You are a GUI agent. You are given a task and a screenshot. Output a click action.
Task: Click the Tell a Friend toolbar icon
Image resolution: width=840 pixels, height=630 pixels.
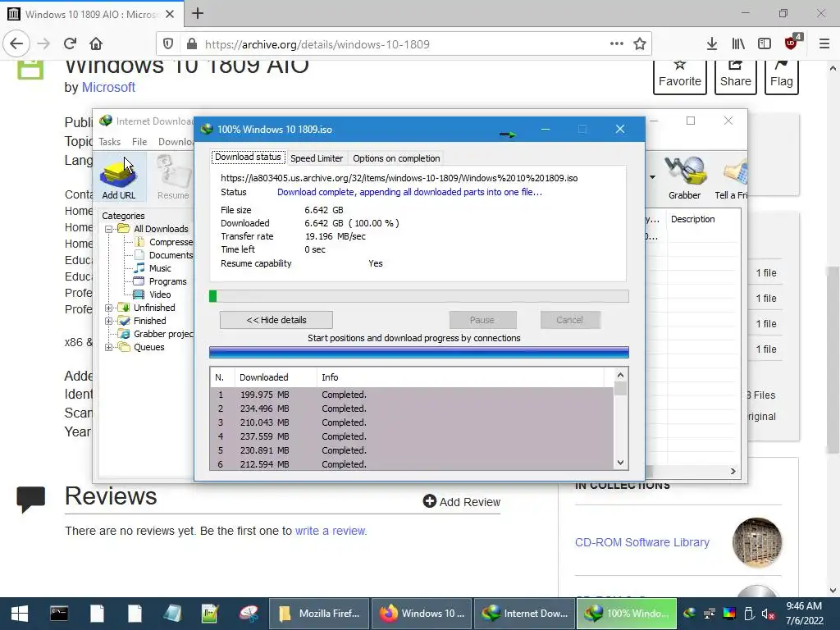pyautogui.click(x=732, y=178)
